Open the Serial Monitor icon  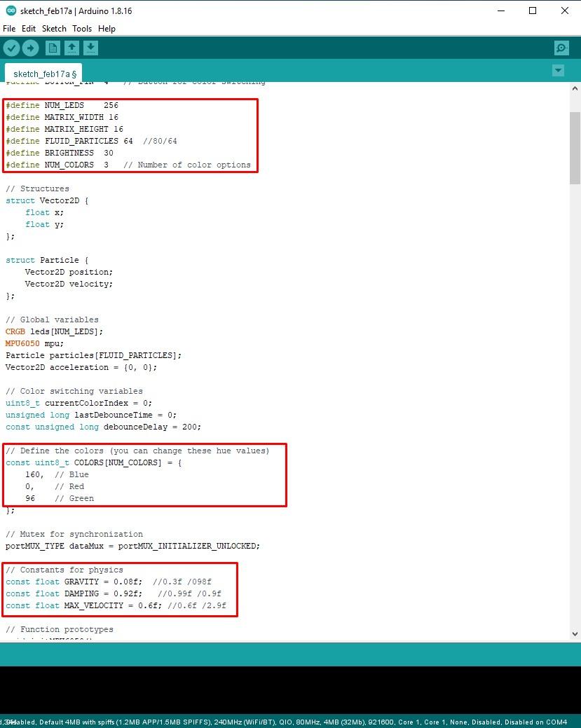(561, 47)
